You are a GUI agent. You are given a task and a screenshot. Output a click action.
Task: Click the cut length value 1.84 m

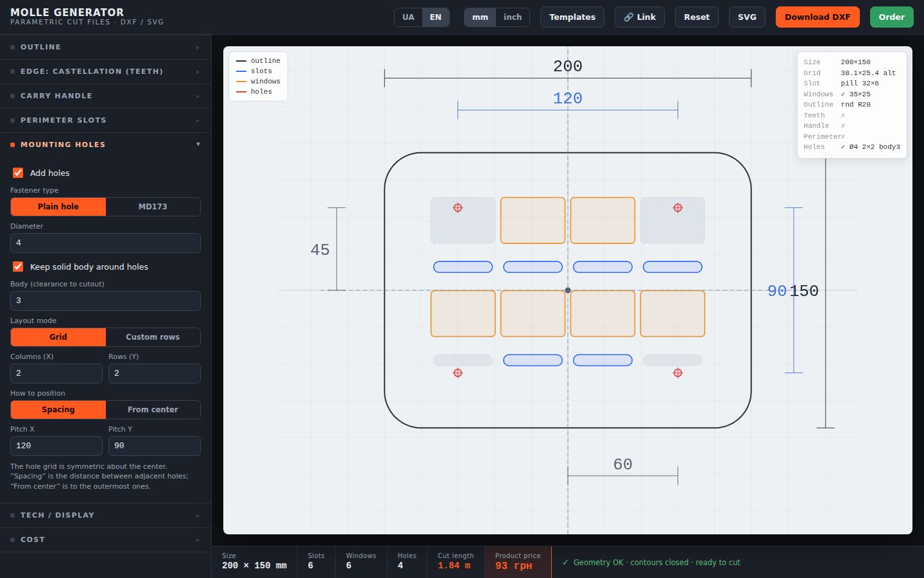click(454, 566)
